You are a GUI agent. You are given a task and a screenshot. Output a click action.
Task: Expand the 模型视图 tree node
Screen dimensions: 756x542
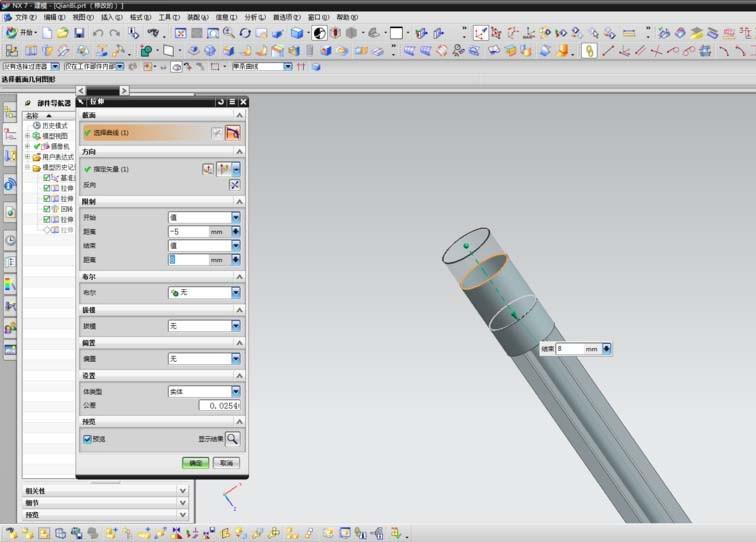(27, 135)
